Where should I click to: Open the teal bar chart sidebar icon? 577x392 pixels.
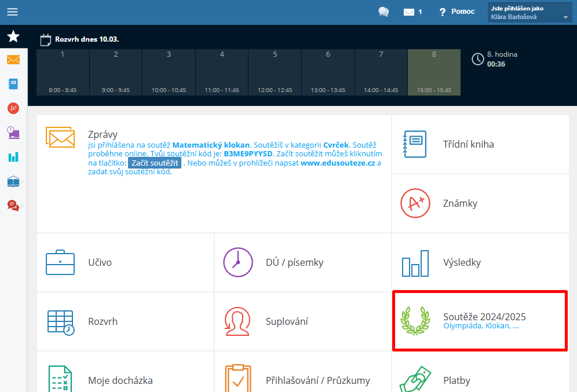click(13, 157)
